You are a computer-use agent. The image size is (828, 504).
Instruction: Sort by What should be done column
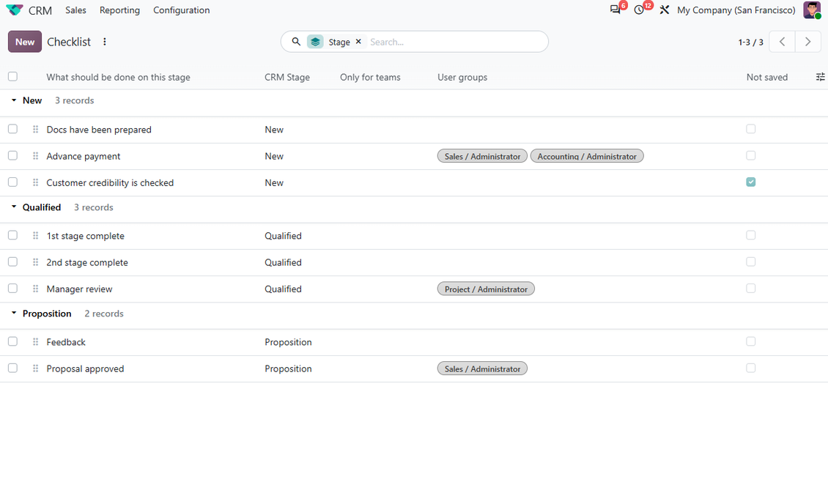pyautogui.click(x=118, y=77)
